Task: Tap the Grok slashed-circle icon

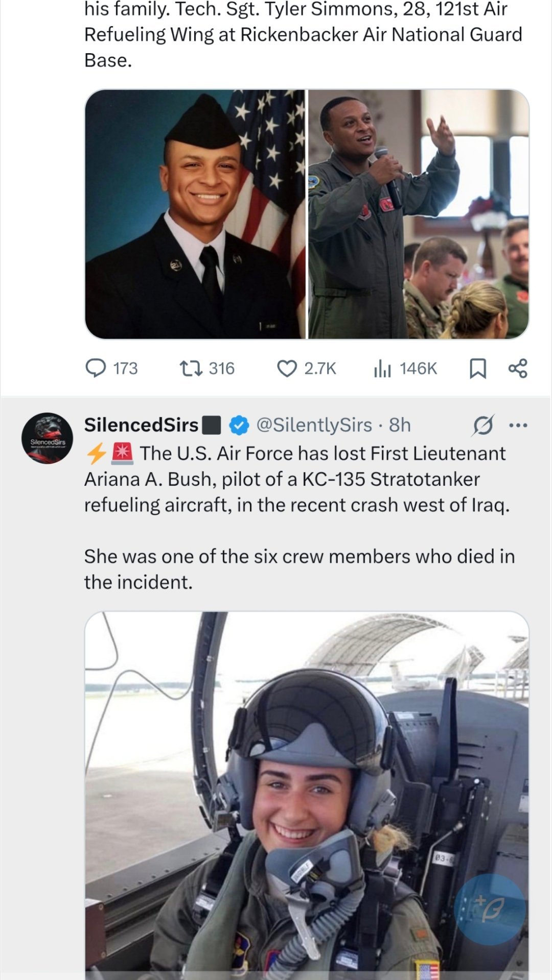Action: [x=483, y=425]
